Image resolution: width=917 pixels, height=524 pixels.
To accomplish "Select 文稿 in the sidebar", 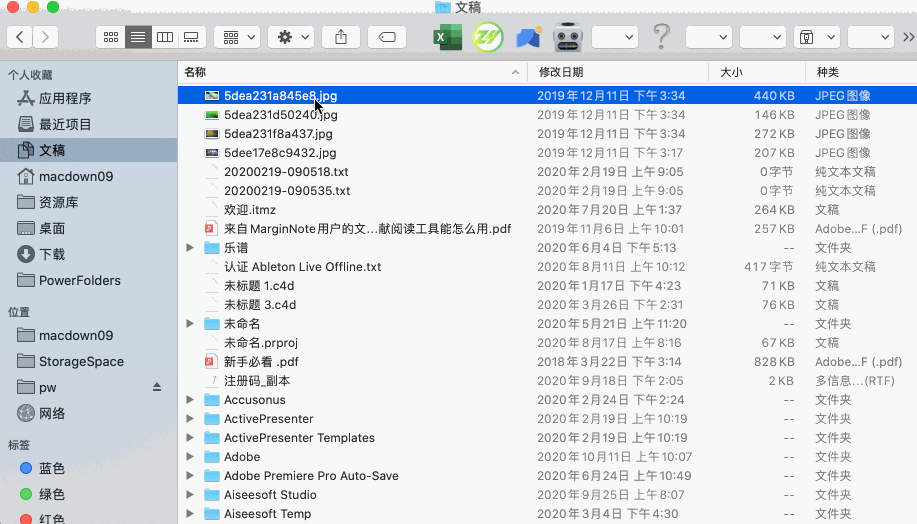I will coord(89,150).
